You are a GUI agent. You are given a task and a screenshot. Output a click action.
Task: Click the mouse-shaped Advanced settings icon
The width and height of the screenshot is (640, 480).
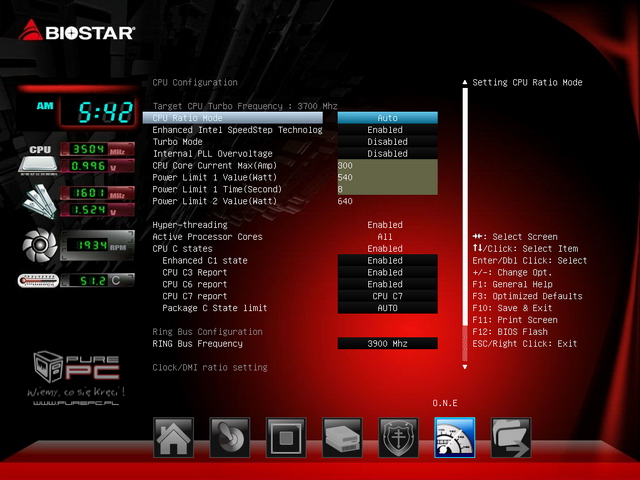(229, 438)
